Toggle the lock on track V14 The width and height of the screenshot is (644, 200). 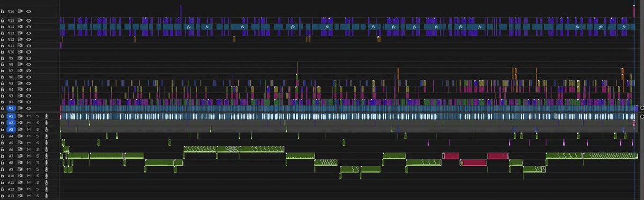point(3,26)
